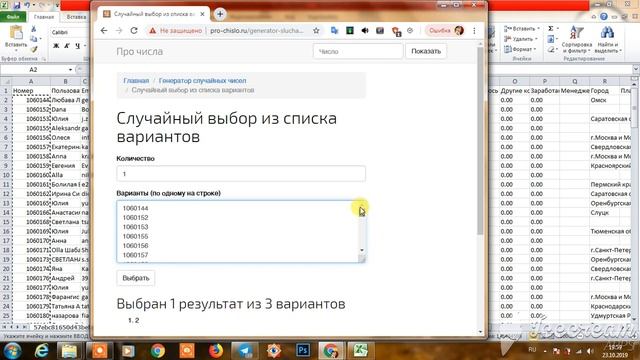Focus the 'Число' search field

pos(358,51)
